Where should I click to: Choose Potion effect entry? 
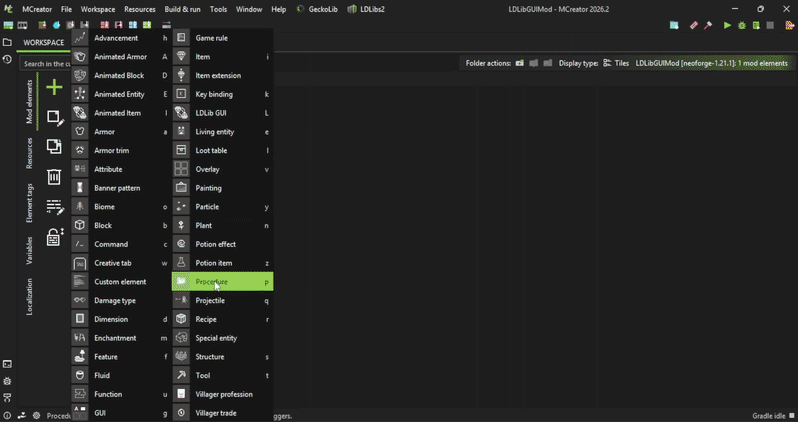point(222,244)
